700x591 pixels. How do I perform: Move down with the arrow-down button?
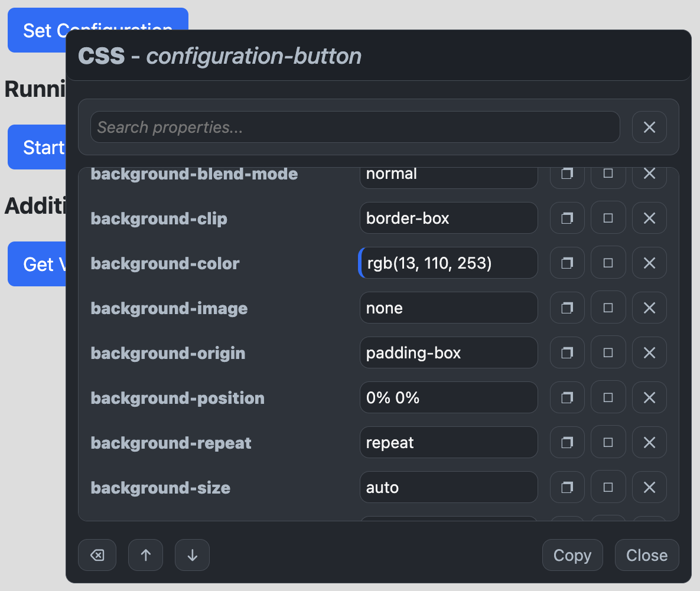tap(193, 556)
